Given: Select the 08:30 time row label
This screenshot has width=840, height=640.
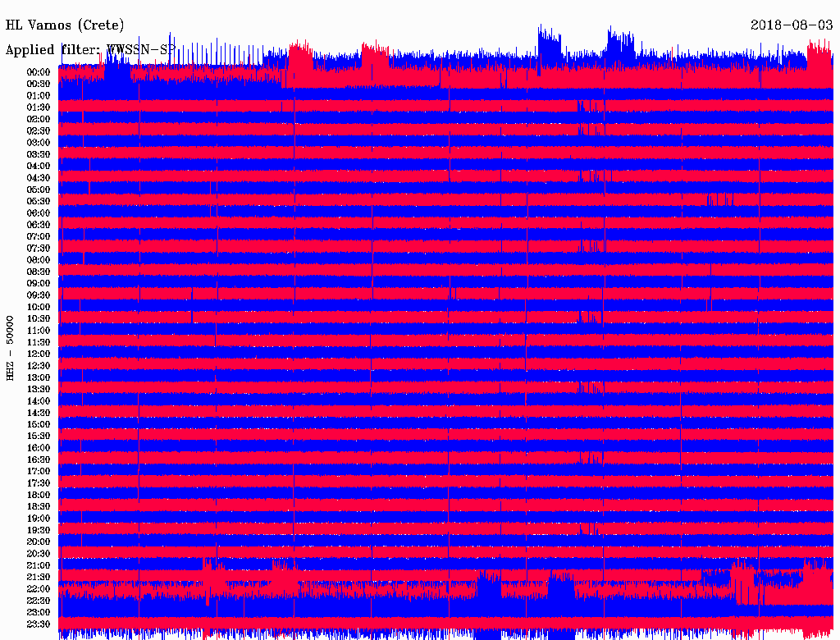Looking at the screenshot, I should pos(39,272).
